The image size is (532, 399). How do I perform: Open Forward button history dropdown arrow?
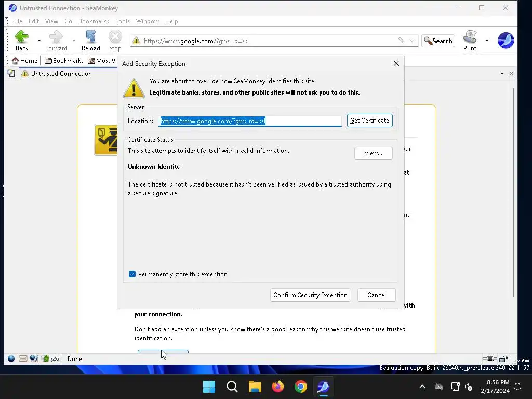pyautogui.click(x=74, y=41)
